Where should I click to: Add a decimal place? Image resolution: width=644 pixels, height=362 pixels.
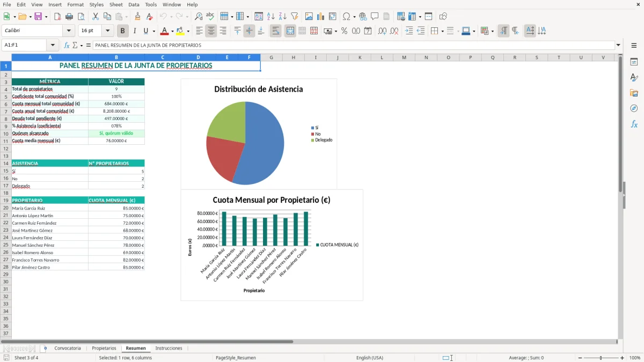pyautogui.click(x=382, y=31)
